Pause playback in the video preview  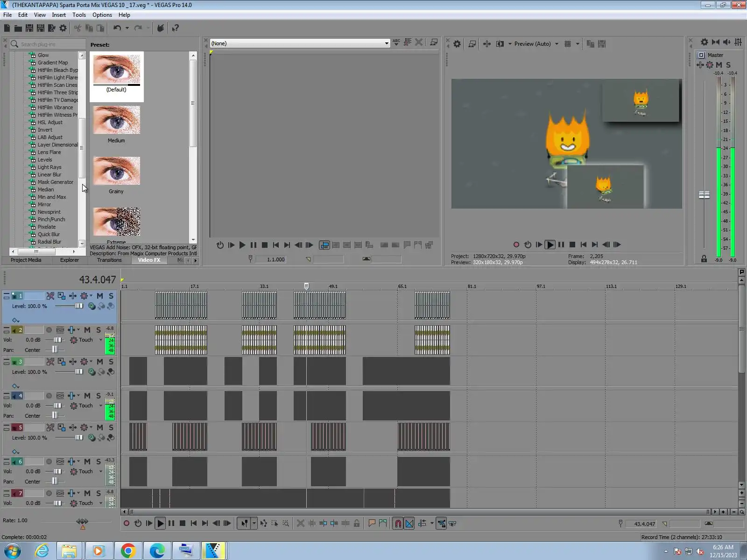(x=561, y=245)
